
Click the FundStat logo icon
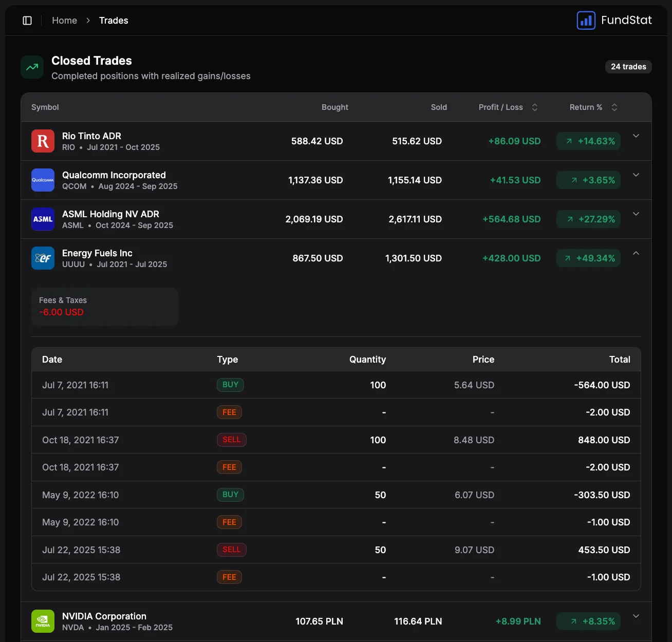[586, 20]
